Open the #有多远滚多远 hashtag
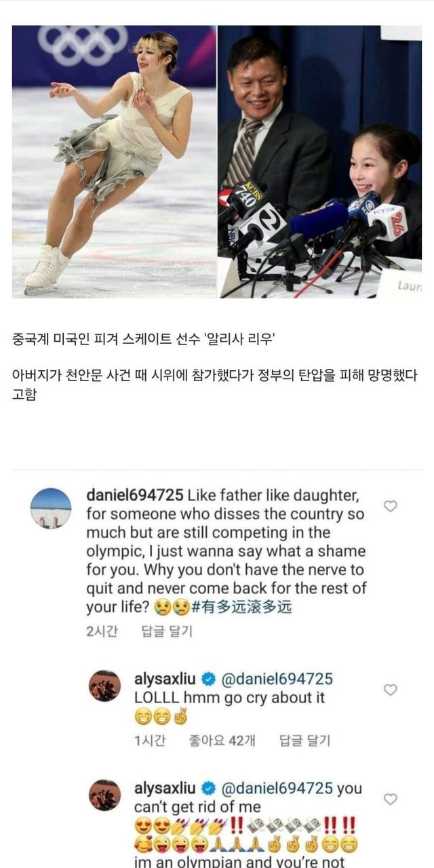Viewport: 434px width, 868px height. pos(242,607)
